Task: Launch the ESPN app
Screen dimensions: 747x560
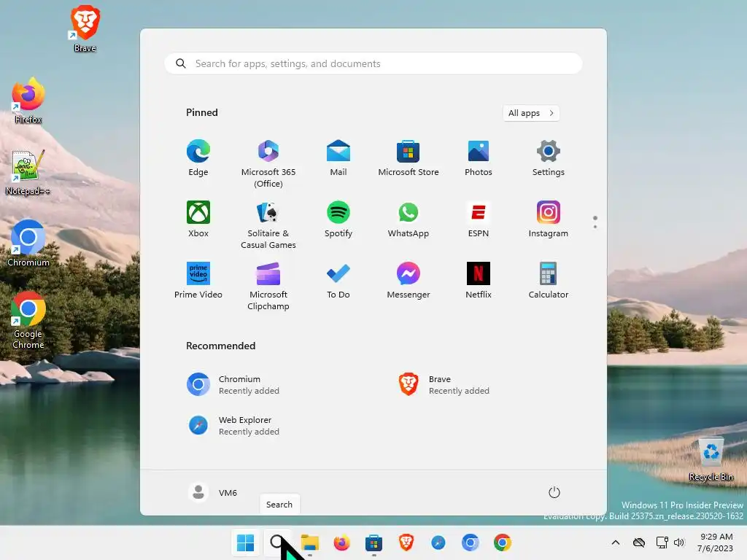Action: (479, 219)
